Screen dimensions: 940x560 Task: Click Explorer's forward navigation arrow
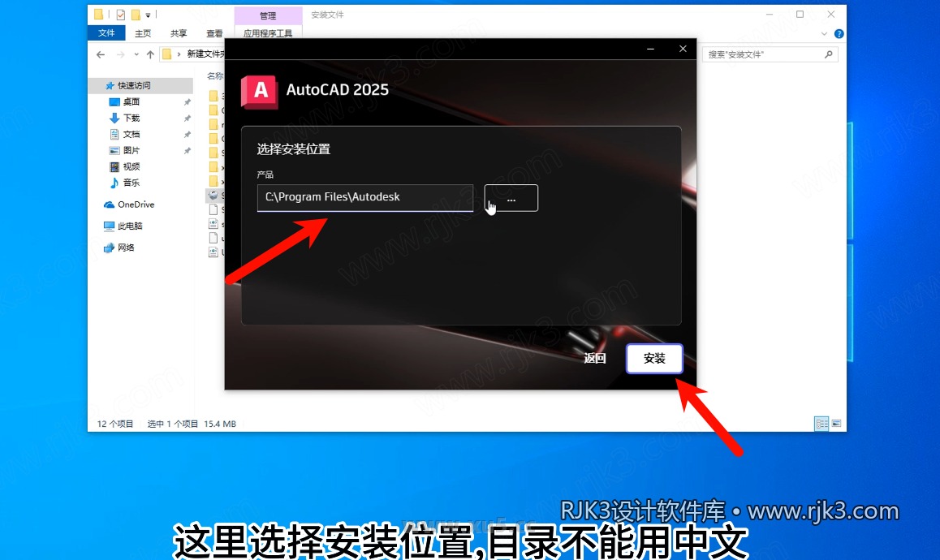pos(120,54)
